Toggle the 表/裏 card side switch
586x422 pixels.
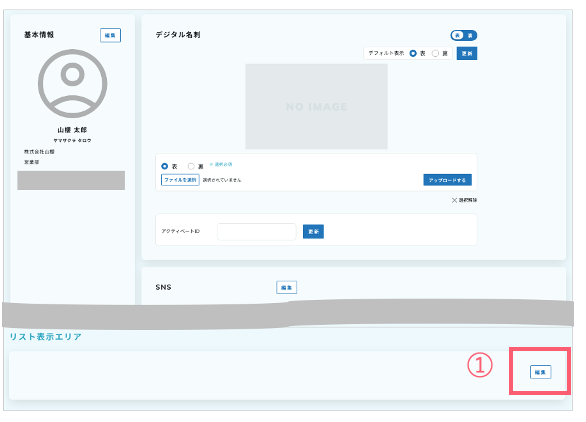click(463, 35)
